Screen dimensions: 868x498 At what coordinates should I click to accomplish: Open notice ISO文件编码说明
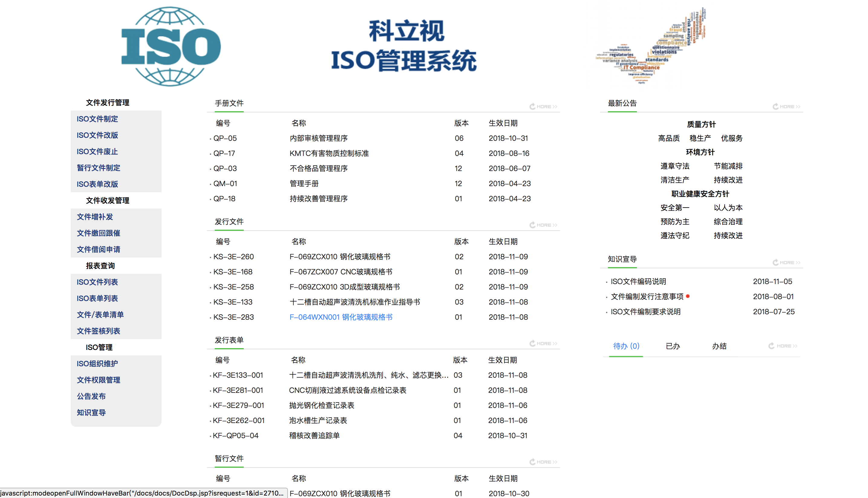[638, 282]
